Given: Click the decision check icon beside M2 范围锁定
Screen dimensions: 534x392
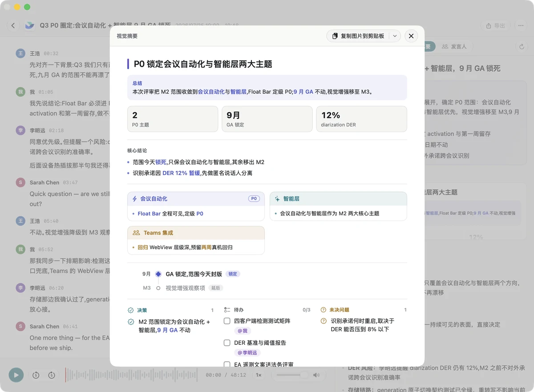Looking at the screenshot, I should 131,322.
